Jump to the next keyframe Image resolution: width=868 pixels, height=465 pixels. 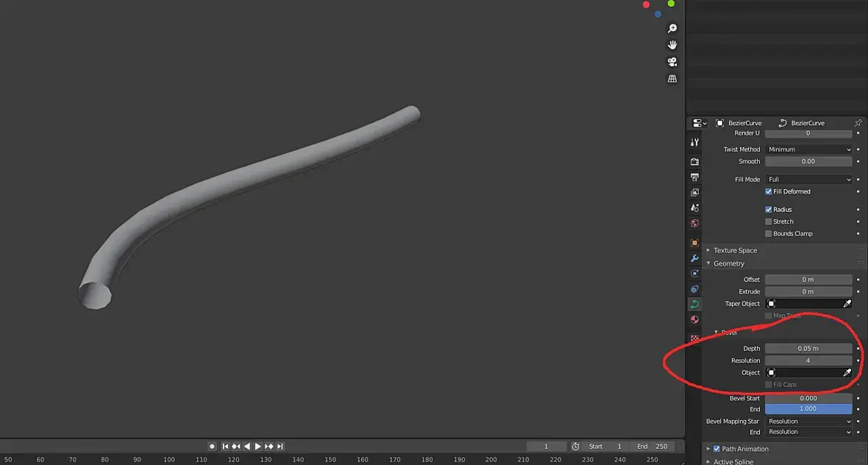[x=269, y=446]
